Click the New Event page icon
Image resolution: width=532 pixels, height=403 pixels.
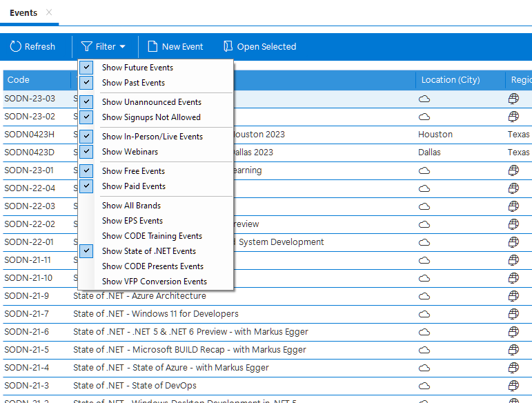152,46
